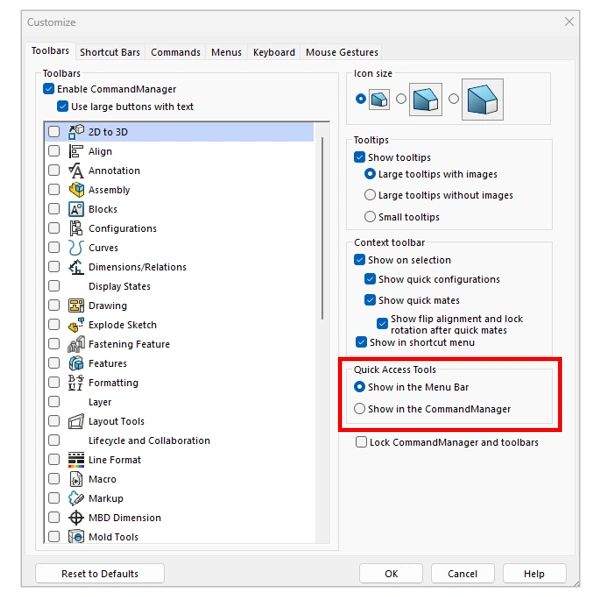Select Show in the Menu Bar
Screen dimensions: 598x597
(x=360, y=387)
